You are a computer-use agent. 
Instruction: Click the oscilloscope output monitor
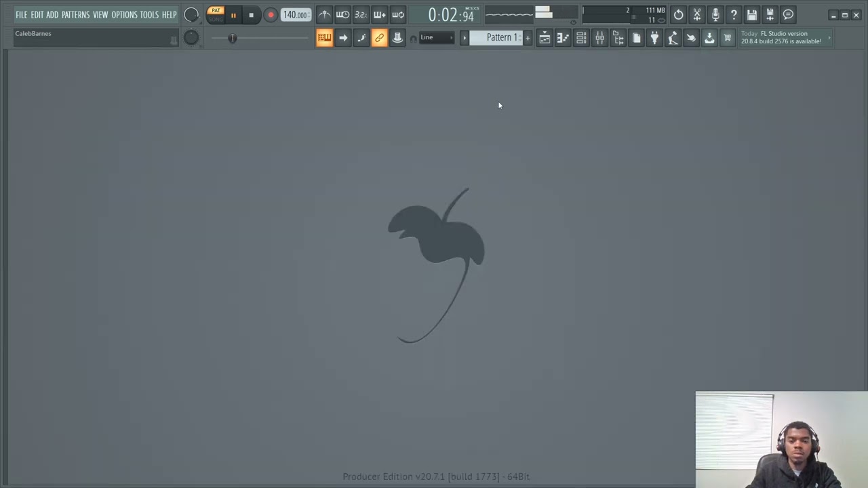(509, 14)
